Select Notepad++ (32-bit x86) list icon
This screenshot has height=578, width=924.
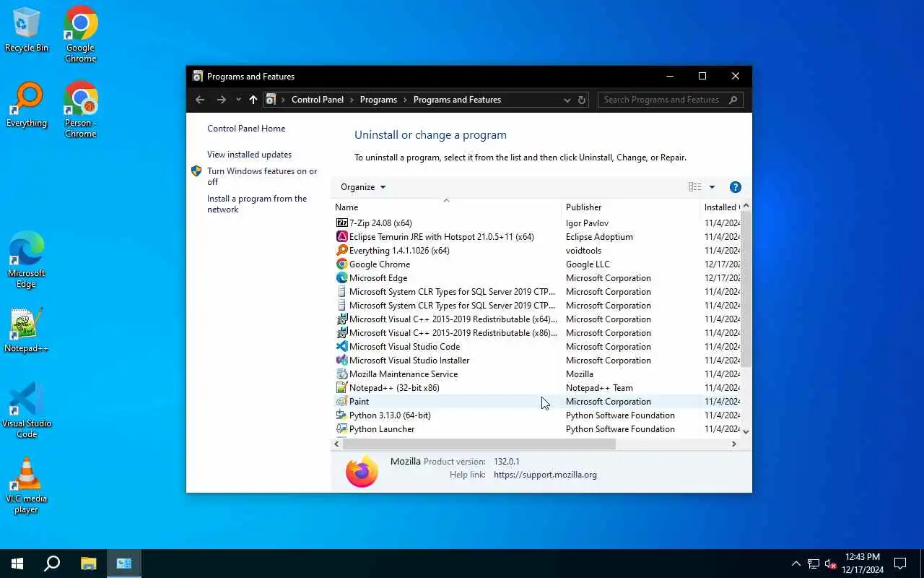(342, 388)
